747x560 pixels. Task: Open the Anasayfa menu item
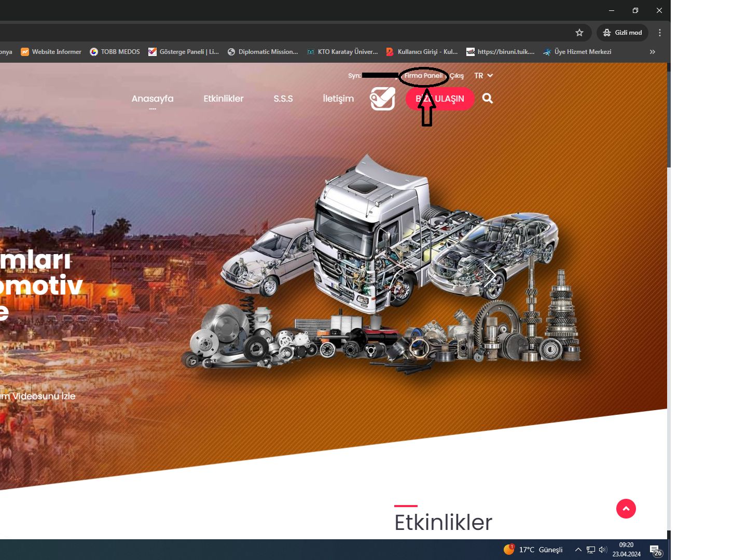[x=153, y=99]
